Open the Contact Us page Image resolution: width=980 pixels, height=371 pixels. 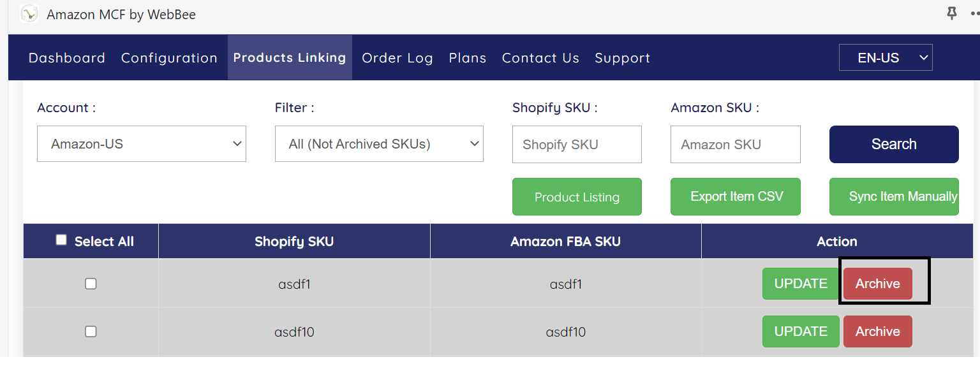(x=540, y=57)
